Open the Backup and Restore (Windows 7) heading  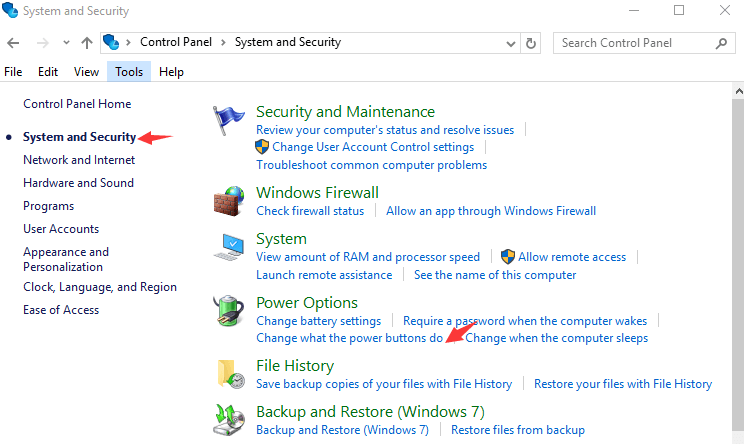coord(371,412)
